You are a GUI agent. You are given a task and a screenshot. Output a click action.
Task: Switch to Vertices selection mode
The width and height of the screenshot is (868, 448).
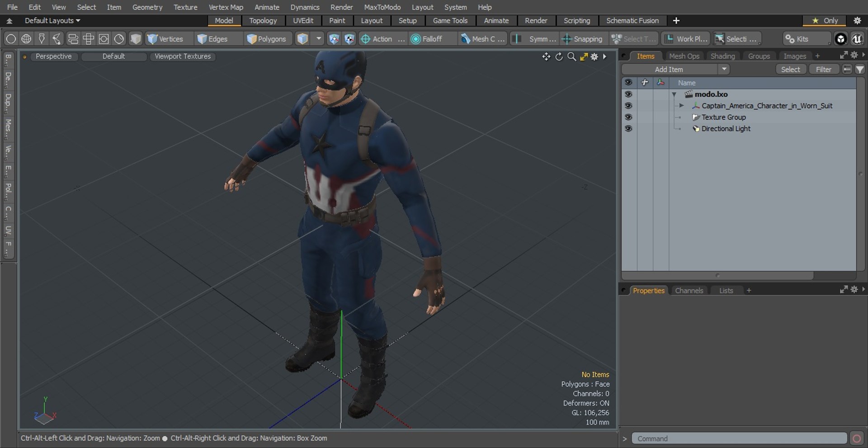pos(165,39)
